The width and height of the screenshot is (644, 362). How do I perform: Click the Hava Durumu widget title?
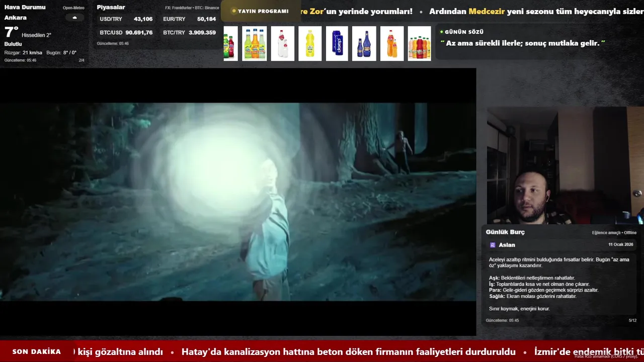[x=25, y=7]
